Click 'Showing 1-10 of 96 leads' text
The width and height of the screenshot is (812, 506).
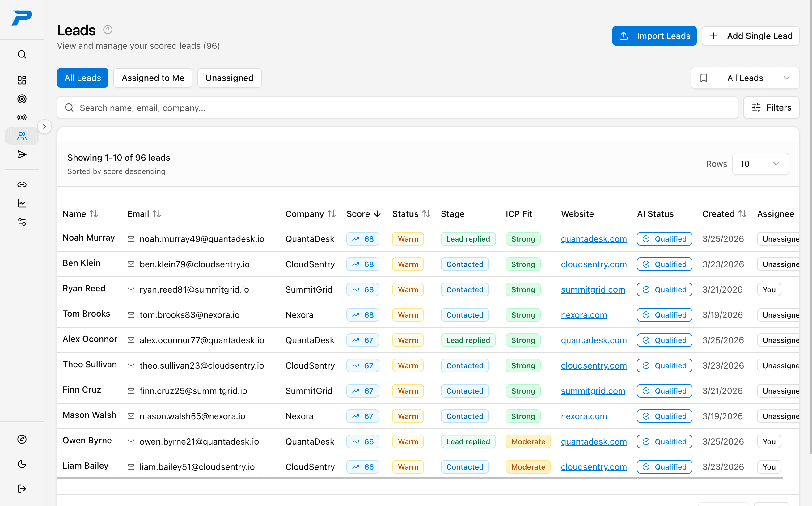tap(119, 158)
